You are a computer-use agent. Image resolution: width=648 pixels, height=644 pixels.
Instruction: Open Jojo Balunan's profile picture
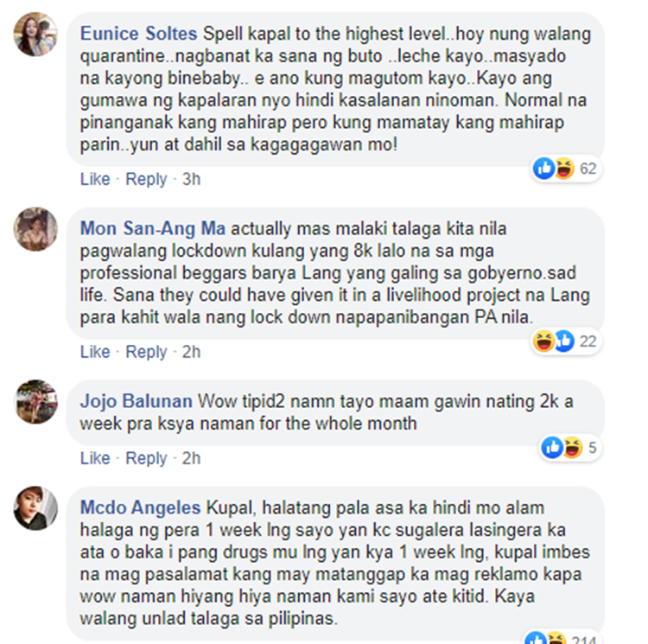click(35, 402)
